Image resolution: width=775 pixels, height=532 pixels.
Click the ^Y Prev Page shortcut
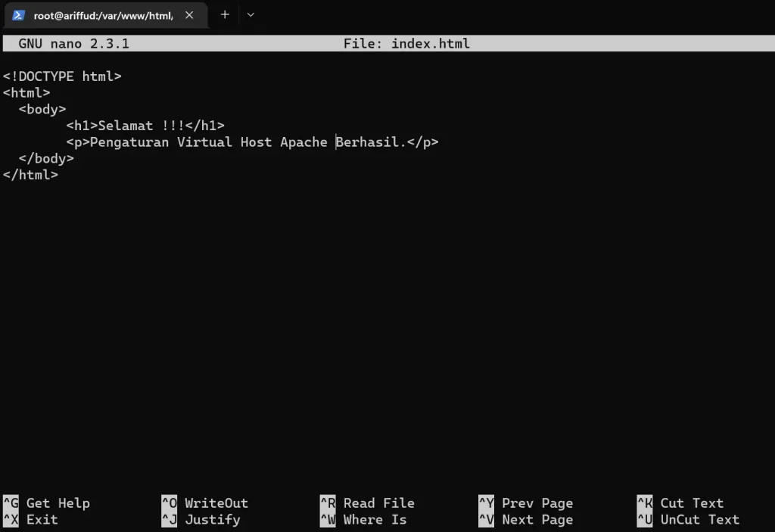[x=526, y=503]
